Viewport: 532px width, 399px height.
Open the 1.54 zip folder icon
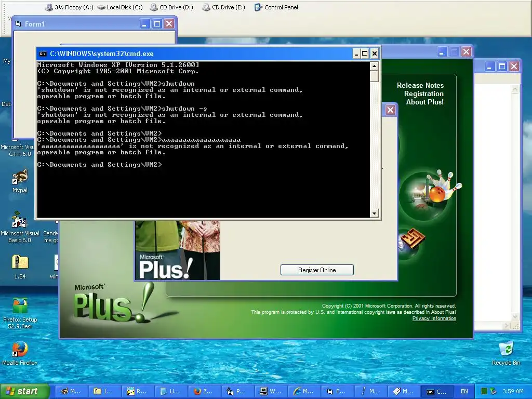click(x=20, y=267)
